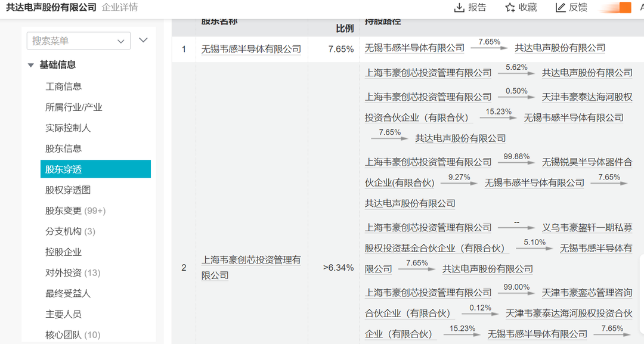Viewport: 644px width, 344px height.
Task: Open the 搜索菜单 dropdown box
Action: [x=79, y=41]
